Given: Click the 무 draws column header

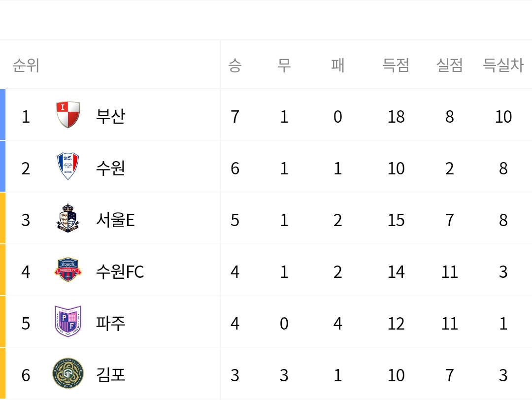Looking at the screenshot, I should pos(284,65).
